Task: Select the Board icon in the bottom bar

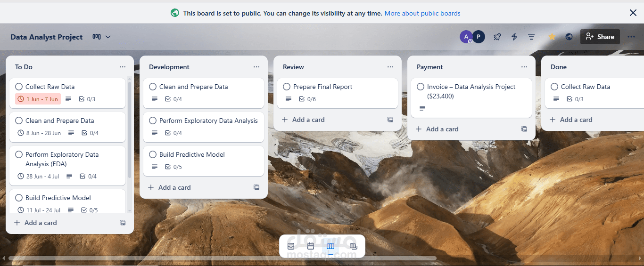Action: pos(330,246)
